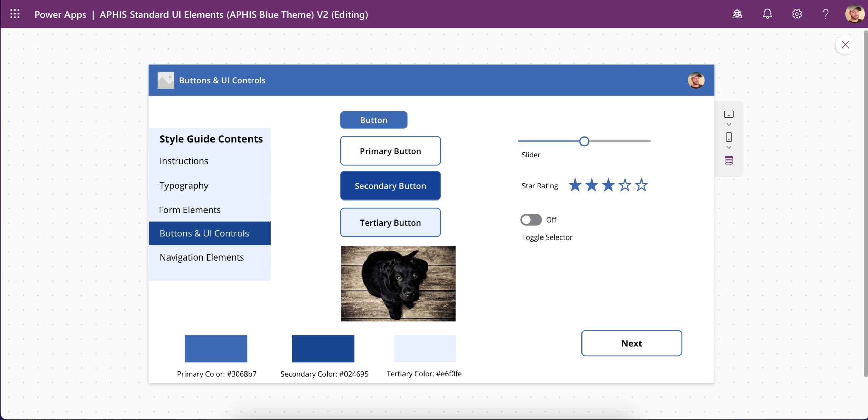Image resolution: width=868 pixels, height=420 pixels.
Task: Set star rating to five stars
Action: (x=642, y=185)
